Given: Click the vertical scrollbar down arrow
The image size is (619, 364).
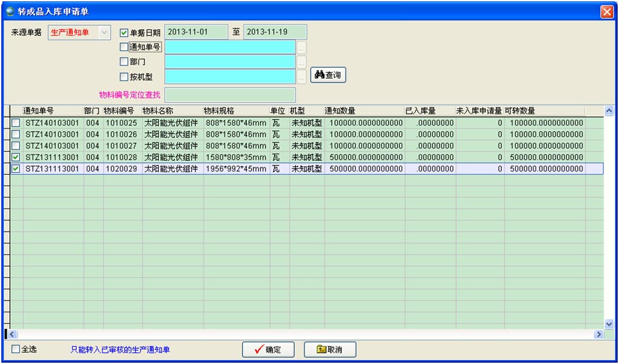Looking at the screenshot, I should [609, 324].
